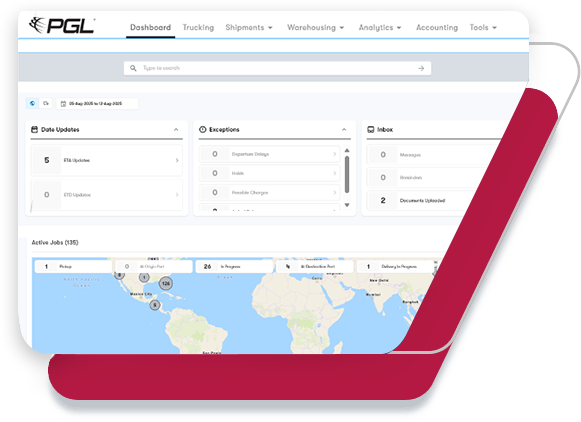Open the Accounting tab

pyautogui.click(x=437, y=27)
